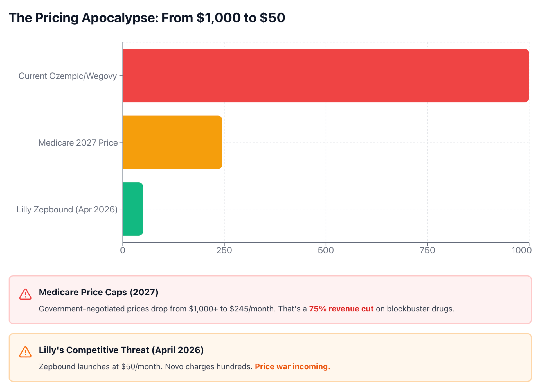The height and width of the screenshot is (392, 540).
Task: Click the red warning icon beside Medicare Price Caps
Action: [x=25, y=294]
